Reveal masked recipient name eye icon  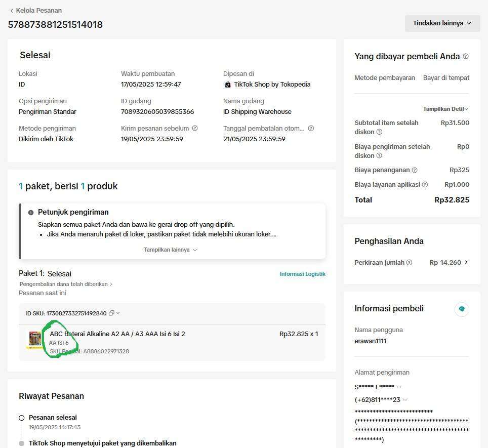tap(399, 387)
